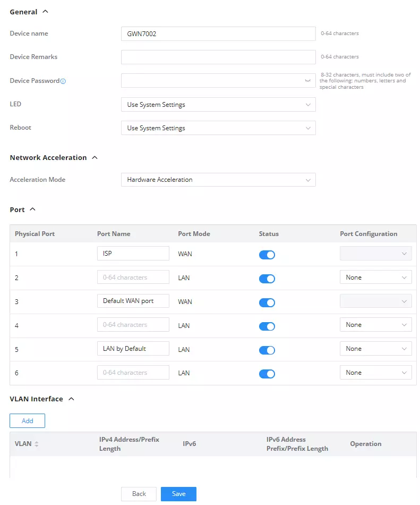Toggle status switch for port 1
This screenshot has height=505, width=420.
pyautogui.click(x=267, y=255)
